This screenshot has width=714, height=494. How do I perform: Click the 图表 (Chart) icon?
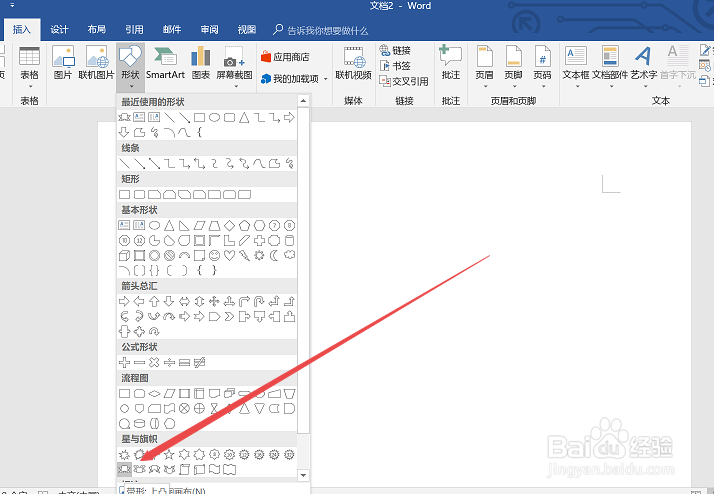point(200,63)
